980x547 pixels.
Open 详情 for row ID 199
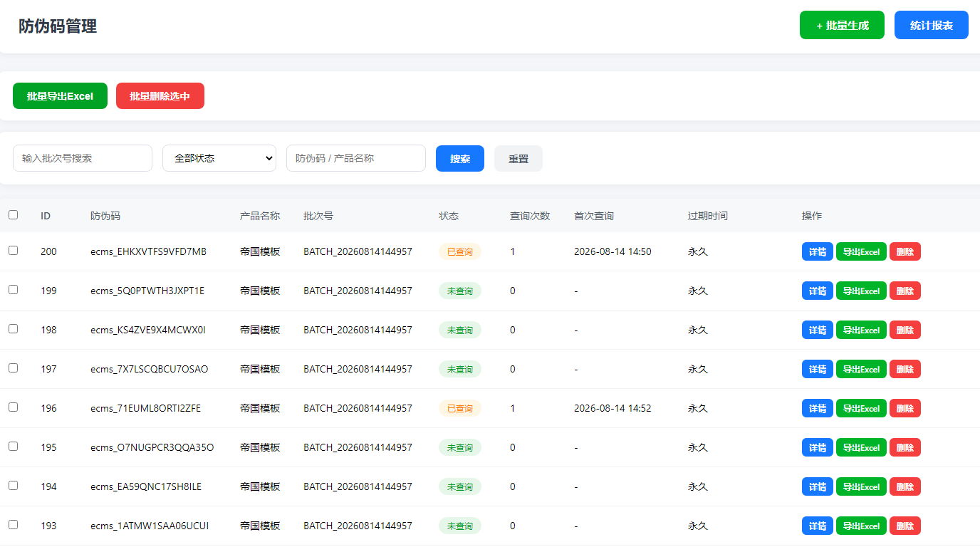818,291
